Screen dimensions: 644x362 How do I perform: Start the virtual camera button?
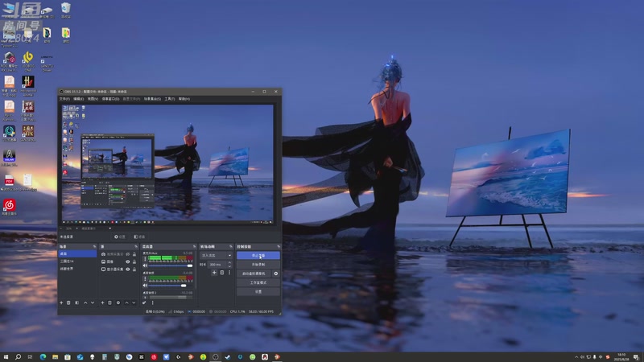(254, 274)
